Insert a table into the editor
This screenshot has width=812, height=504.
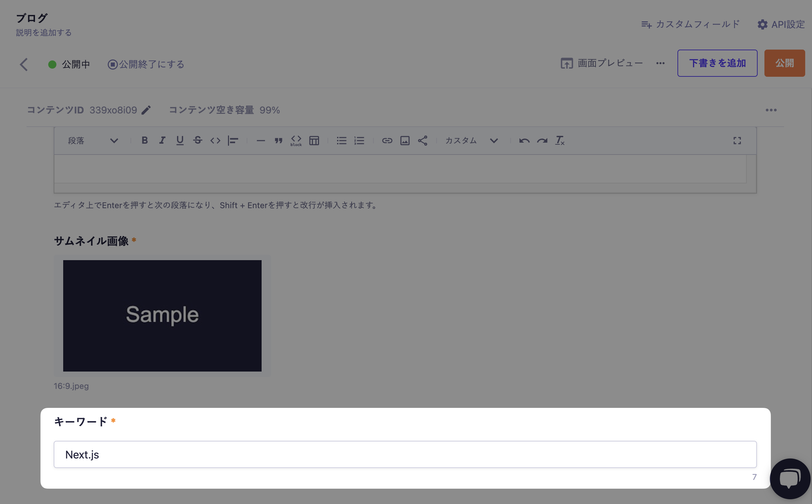[x=314, y=140]
